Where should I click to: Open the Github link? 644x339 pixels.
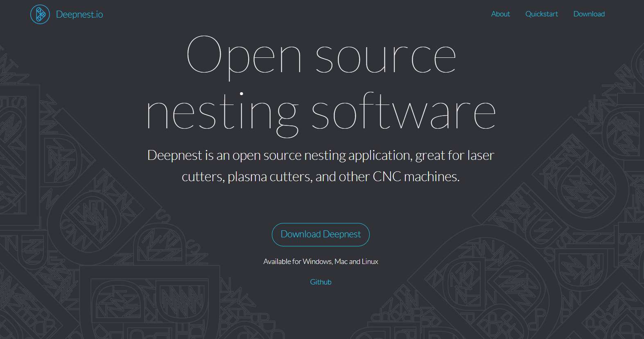tap(321, 282)
